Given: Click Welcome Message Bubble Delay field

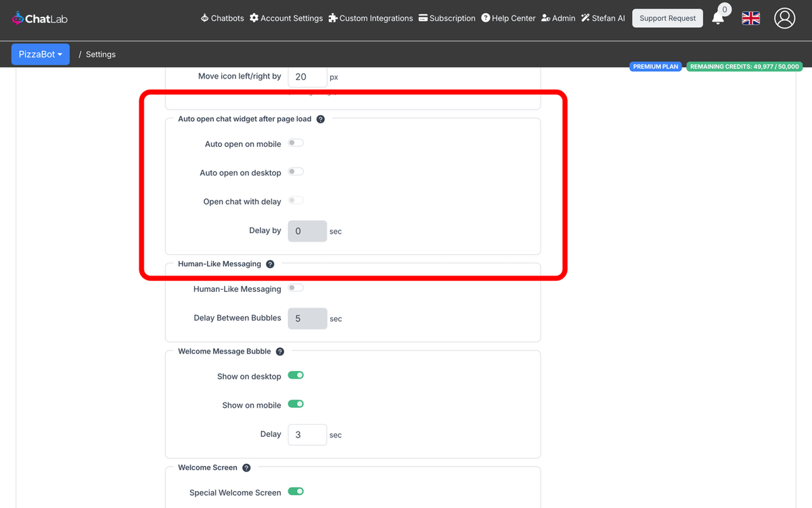Looking at the screenshot, I should point(308,435).
